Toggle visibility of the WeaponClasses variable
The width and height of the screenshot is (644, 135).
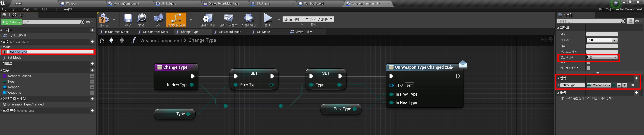tap(92, 76)
